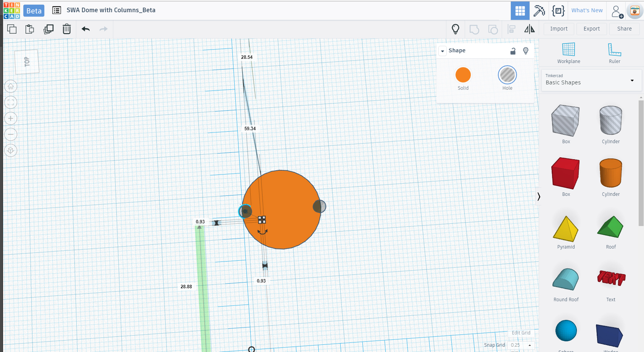Select the Workplane tool

point(568,53)
